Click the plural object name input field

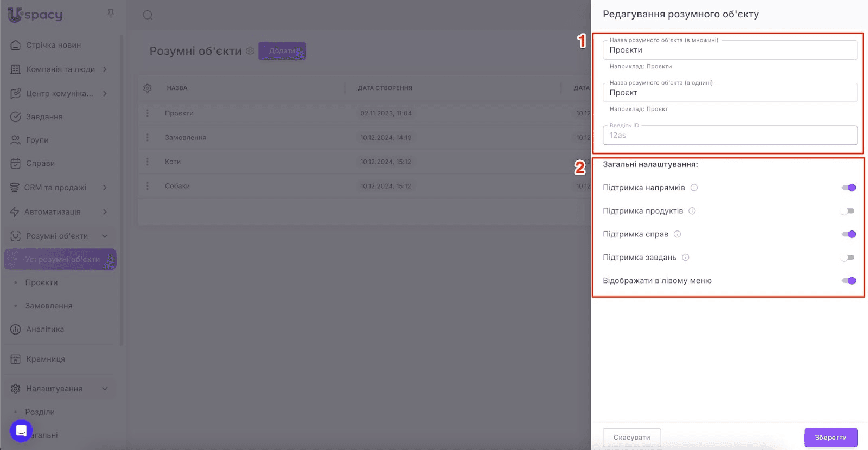730,50
